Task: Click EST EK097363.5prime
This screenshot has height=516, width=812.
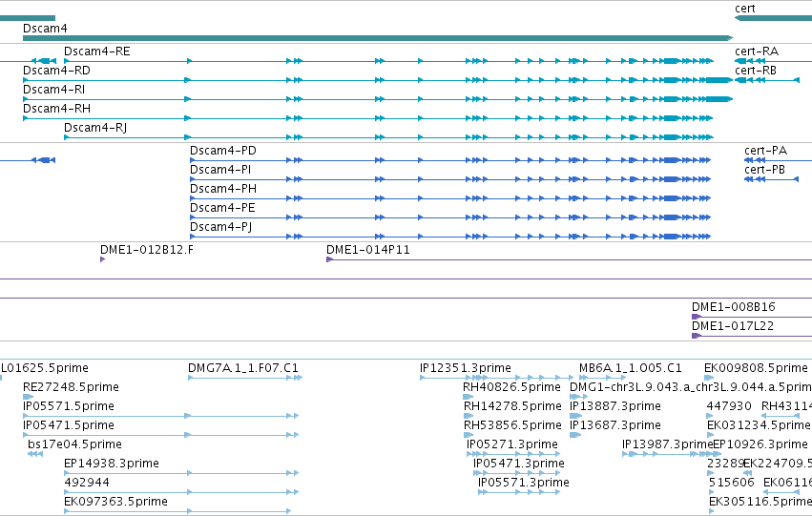Action: (x=115, y=502)
